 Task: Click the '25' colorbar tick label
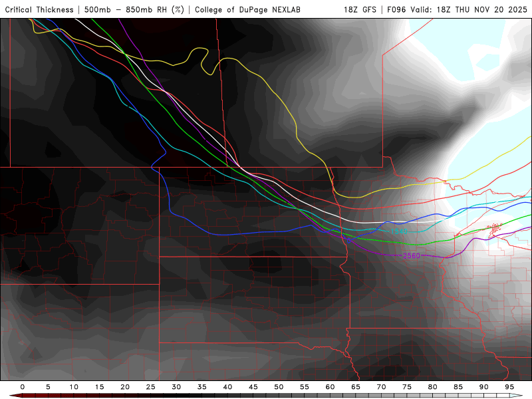click(151, 387)
